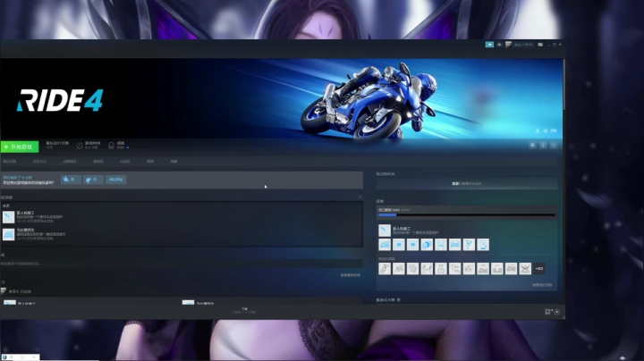Open today's wrench achievement icon in activity
The width and height of the screenshot is (644, 361).
click(x=8, y=217)
